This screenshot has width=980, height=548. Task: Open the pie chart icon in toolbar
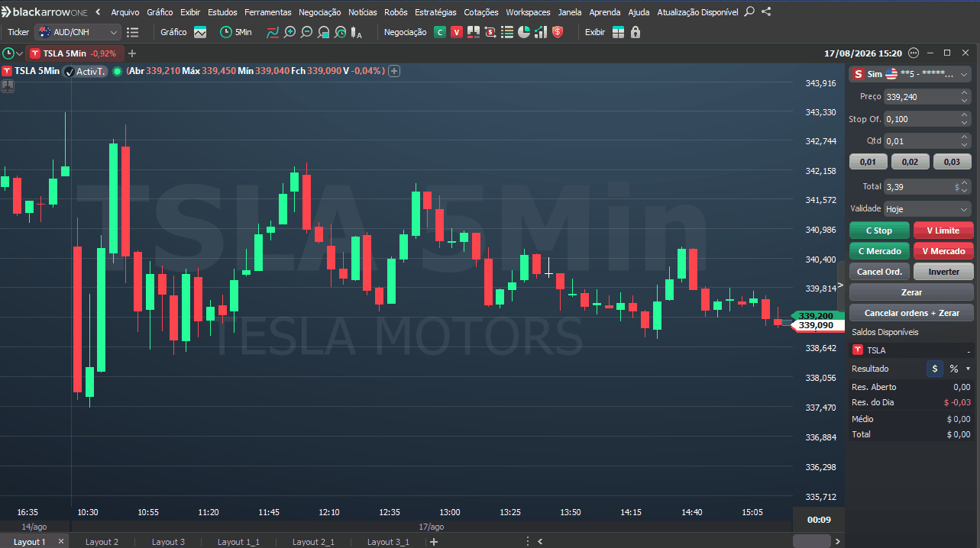click(523, 32)
